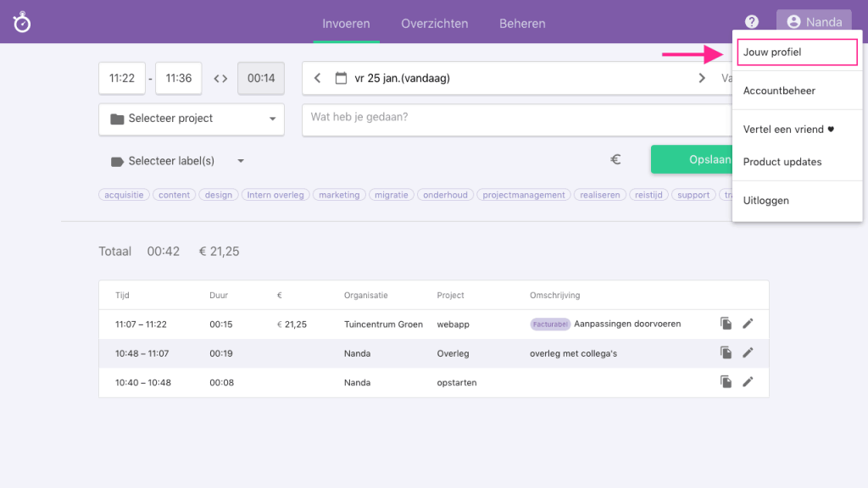Click the stopwatch logo icon
Viewport: 868px width, 488px height.
[x=22, y=23]
